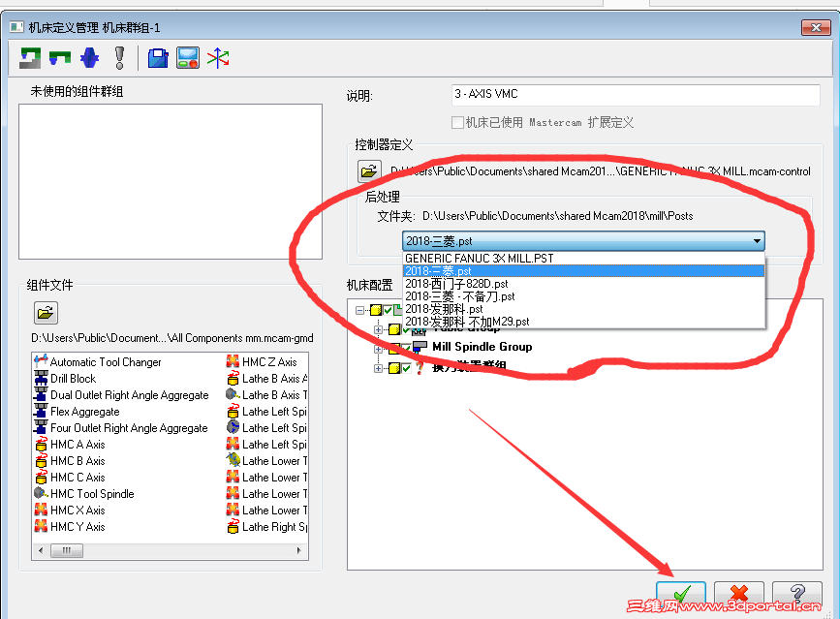Select the Lathe B Axis A component
The height and width of the screenshot is (619, 840).
click(266, 379)
